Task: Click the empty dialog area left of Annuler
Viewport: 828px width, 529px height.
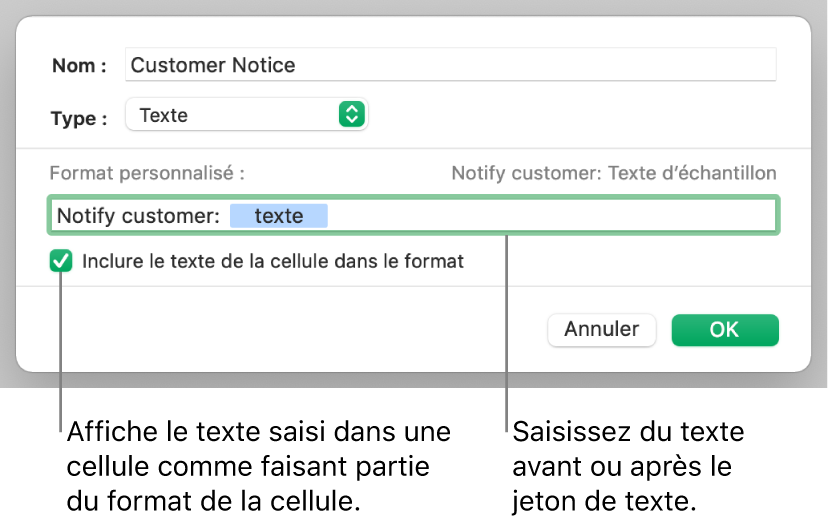Action: (x=300, y=330)
